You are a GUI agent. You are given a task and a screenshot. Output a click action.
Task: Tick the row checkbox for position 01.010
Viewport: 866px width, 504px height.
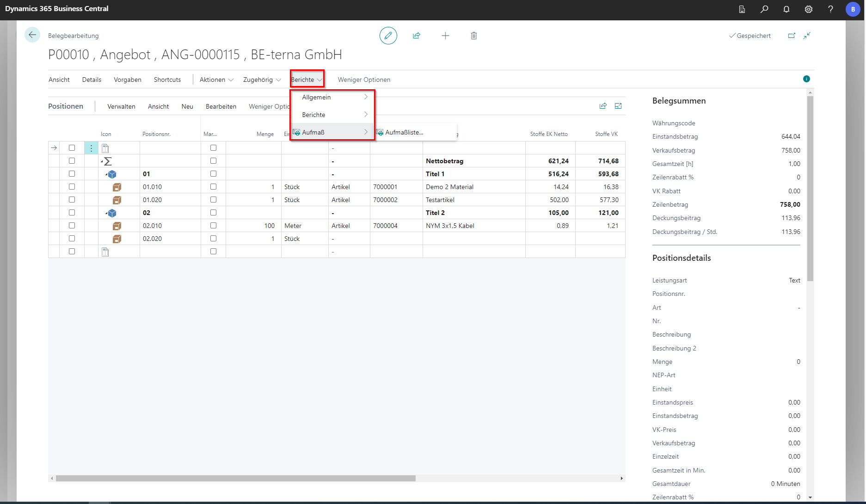point(72,187)
